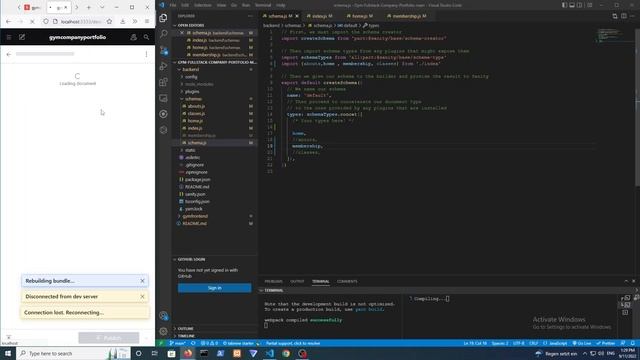Open errors and warnings count in status bar
The height and width of the screenshot is (360, 640).
tap(209, 343)
